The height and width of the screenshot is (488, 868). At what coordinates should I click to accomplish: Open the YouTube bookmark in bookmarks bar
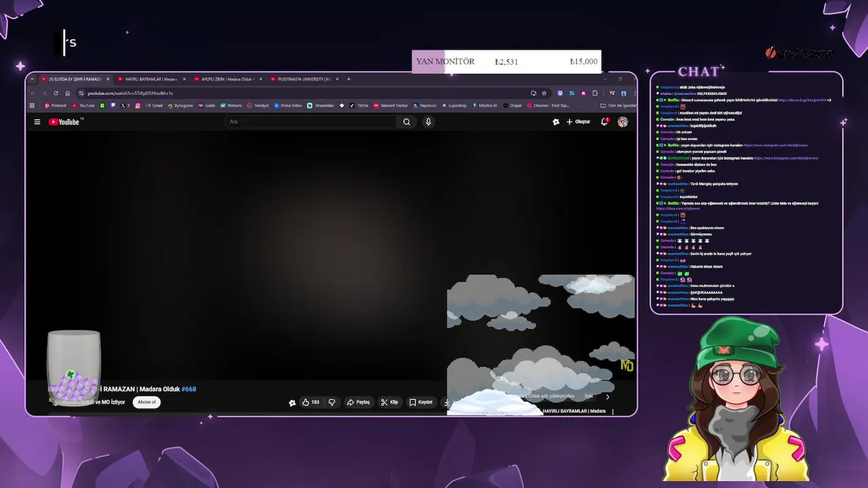point(83,105)
